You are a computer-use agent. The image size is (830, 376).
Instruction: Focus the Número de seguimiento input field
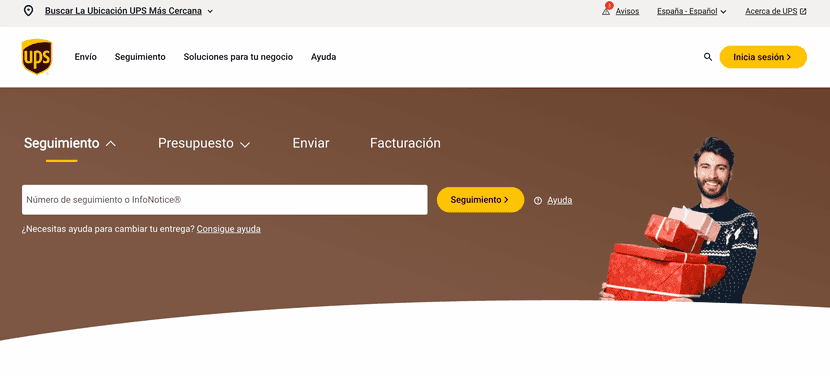(x=224, y=200)
